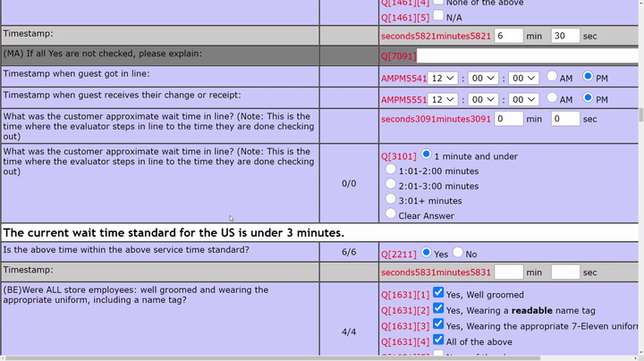The width and height of the screenshot is (644, 361).
Task: Select PM for receipt timestamp AMPM5551
Action: [x=588, y=97]
